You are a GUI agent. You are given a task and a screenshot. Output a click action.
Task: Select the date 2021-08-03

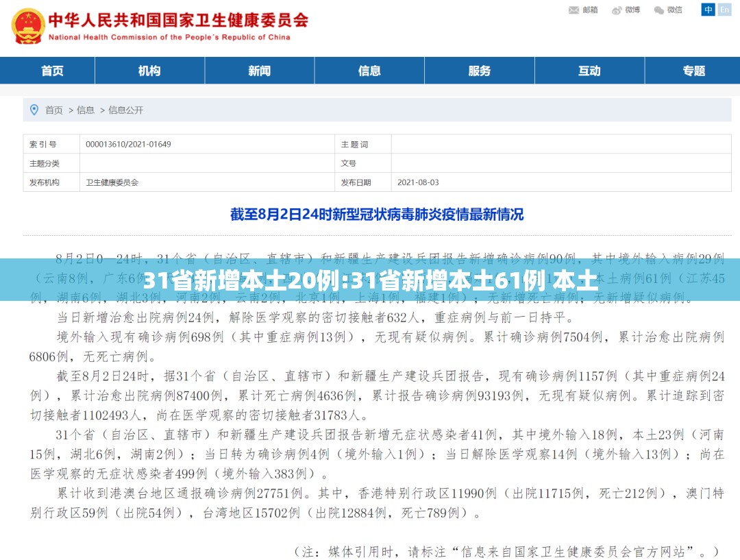[418, 182]
